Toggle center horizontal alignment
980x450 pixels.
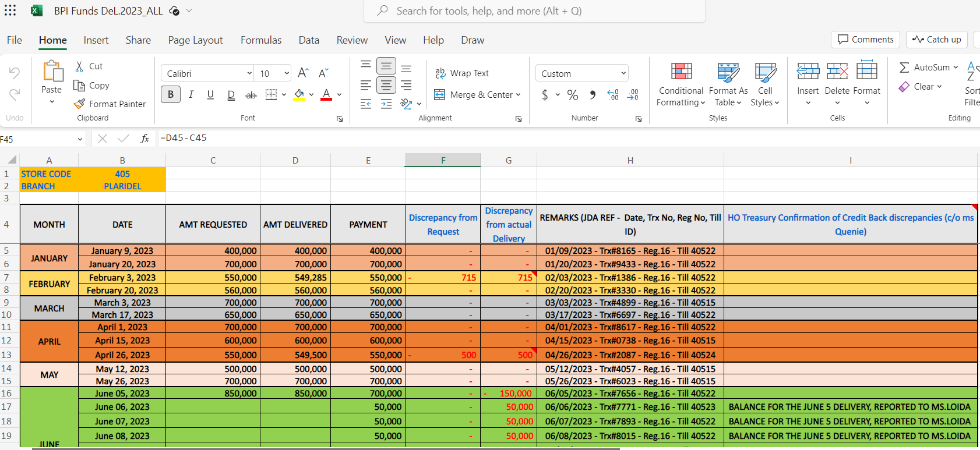click(386, 86)
